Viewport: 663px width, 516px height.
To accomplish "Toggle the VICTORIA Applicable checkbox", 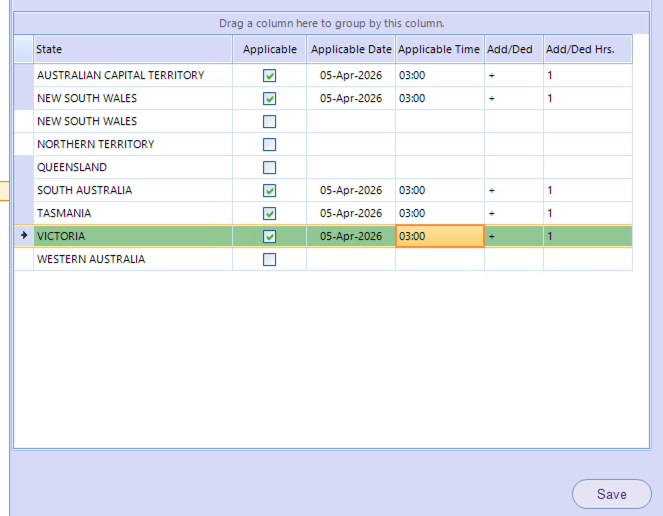I will coord(269,237).
